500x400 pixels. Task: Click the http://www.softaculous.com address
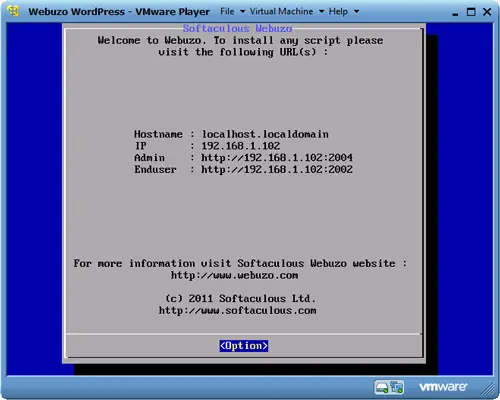(237, 311)
